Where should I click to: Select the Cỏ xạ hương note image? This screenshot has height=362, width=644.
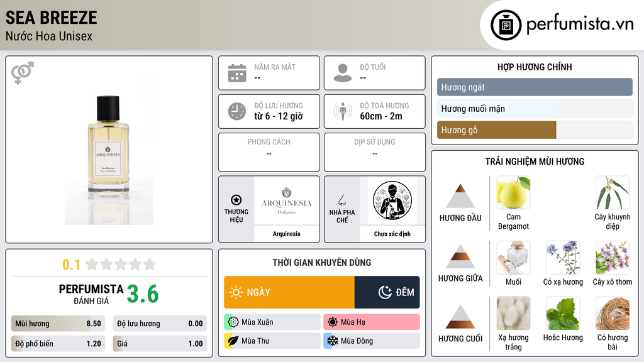pos(563,258)
